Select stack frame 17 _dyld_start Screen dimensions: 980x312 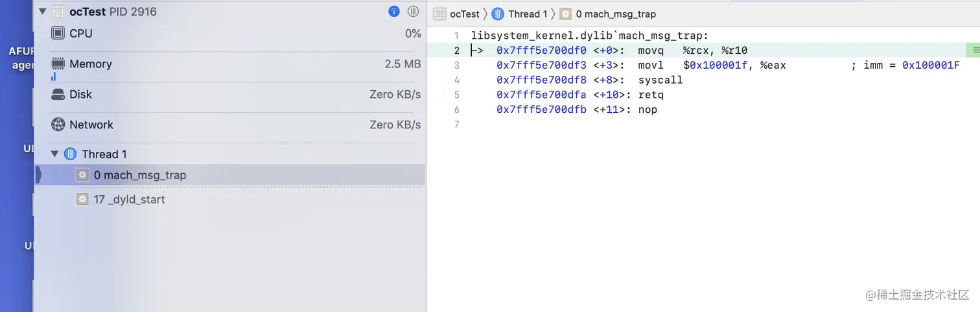pos(230,199)
